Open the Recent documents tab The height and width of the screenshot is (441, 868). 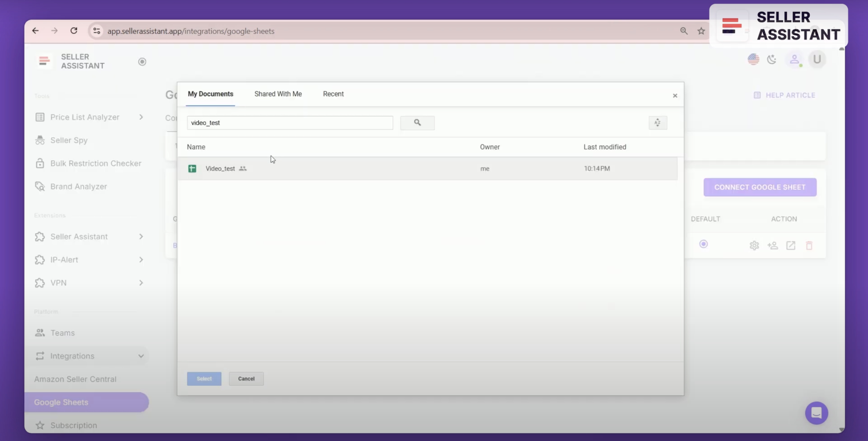pyautogui.click(x=333, y=94)
